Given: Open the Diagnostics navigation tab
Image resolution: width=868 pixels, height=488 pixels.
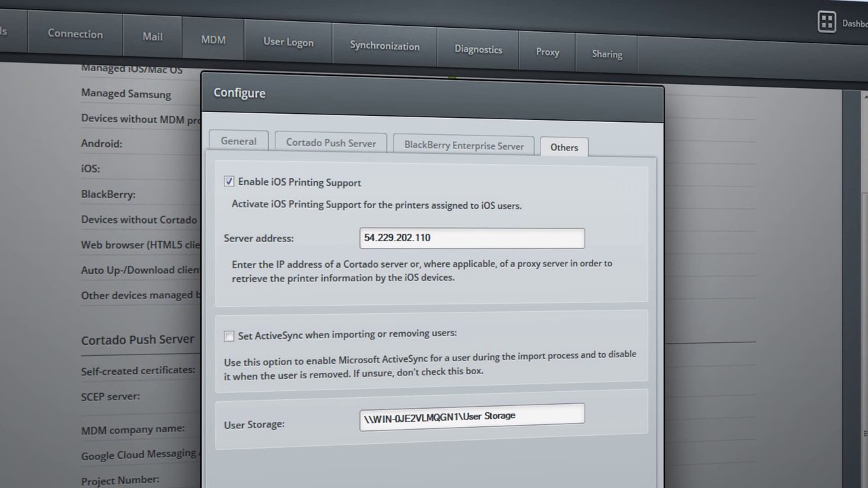Looking at the screenshot, I should coord(478,49).
